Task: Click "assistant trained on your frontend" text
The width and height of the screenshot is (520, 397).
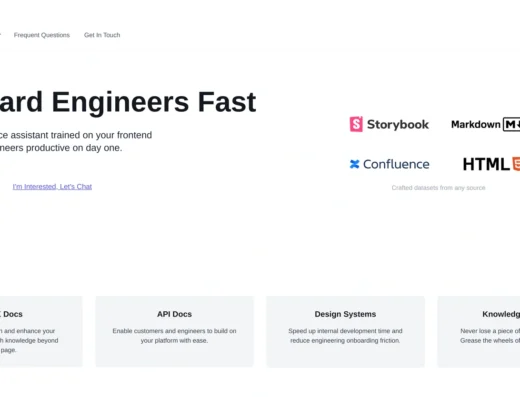Action: [x=81, y=135]
